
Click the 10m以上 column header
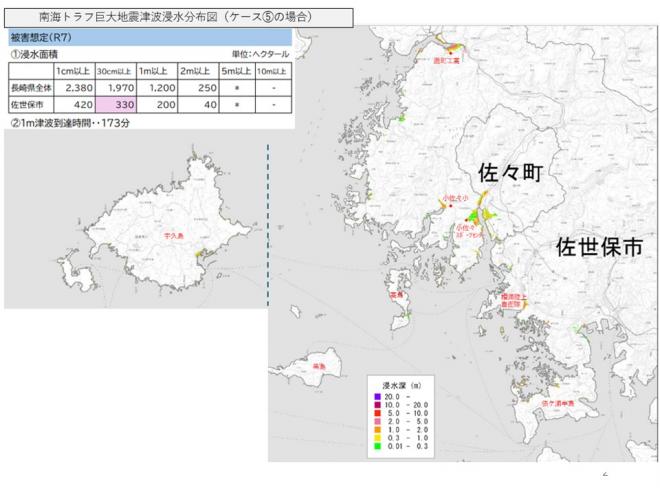point(272,72)
